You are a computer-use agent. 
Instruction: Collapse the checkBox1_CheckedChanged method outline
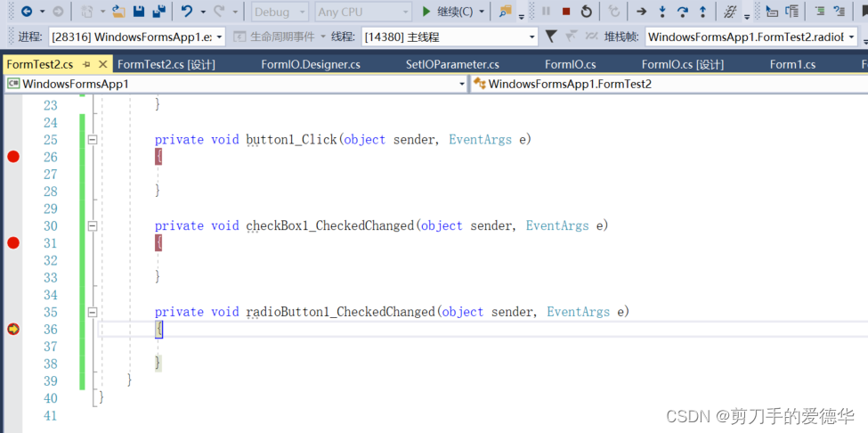93,226
